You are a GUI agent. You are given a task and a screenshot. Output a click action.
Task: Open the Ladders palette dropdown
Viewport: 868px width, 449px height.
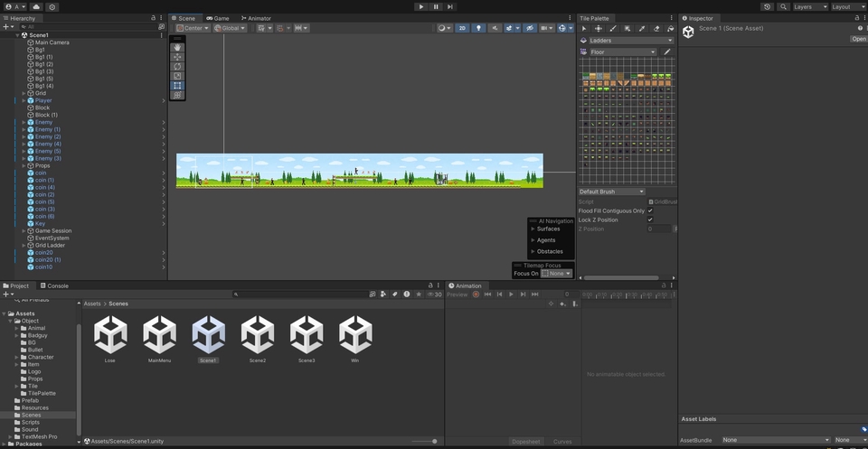coord(629,41)
